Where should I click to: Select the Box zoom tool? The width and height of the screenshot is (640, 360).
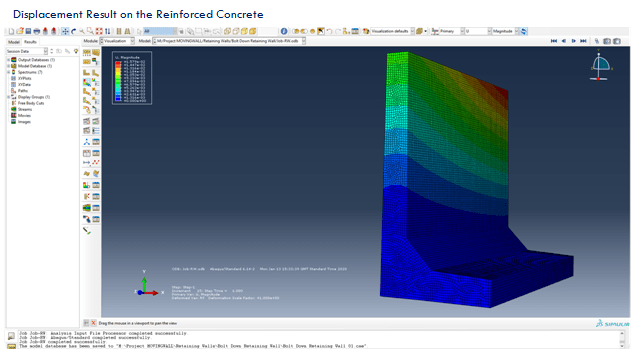pyautogui.click(x=90, y=31)
